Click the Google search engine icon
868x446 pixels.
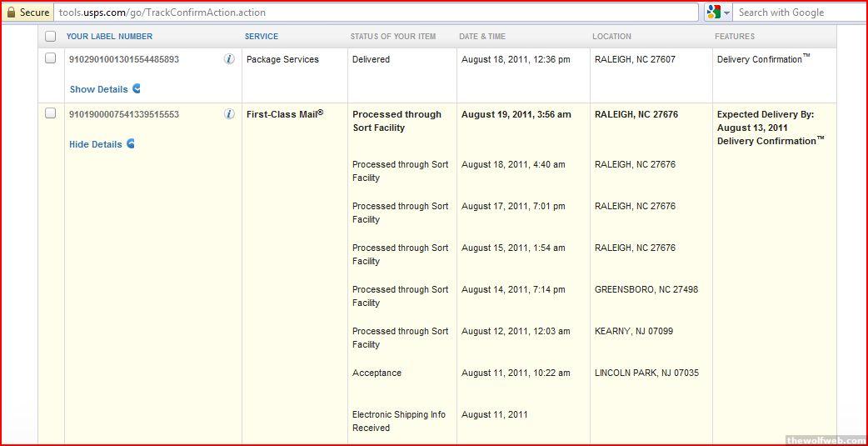coord(713,13)
